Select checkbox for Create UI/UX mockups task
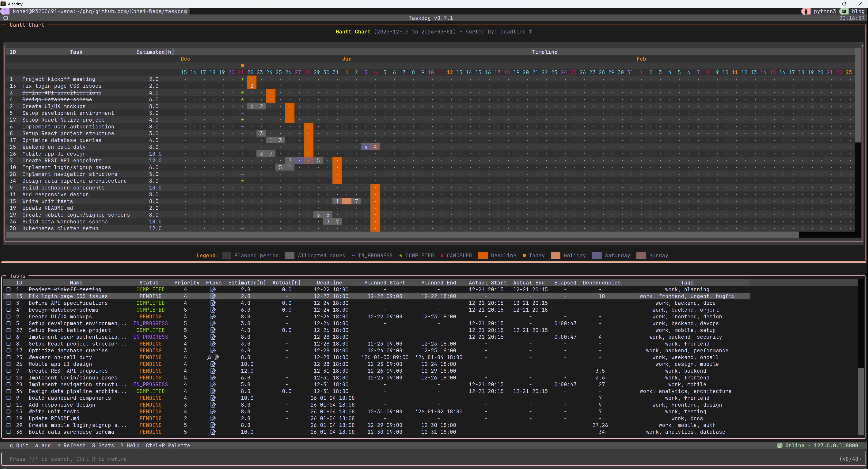868x469 pixels. (x=9, y=317)
